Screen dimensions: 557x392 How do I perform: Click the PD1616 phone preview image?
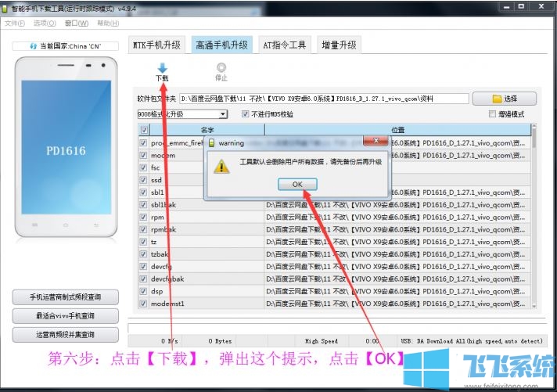pyautogui.click(x=66, y=147)
